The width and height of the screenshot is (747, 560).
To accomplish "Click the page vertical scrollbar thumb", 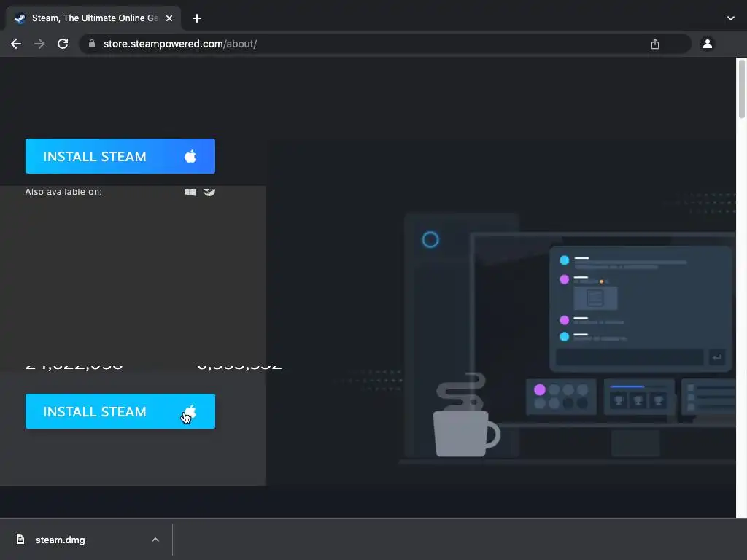I will click(742, 88).
